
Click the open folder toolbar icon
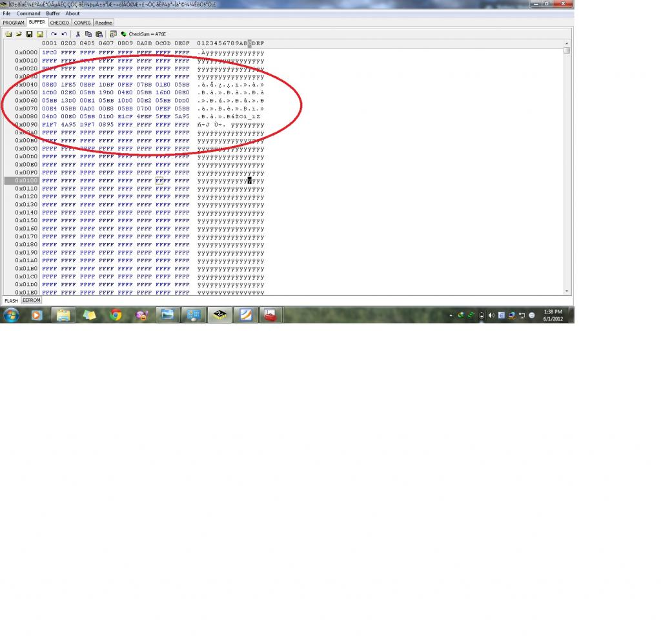19,34
